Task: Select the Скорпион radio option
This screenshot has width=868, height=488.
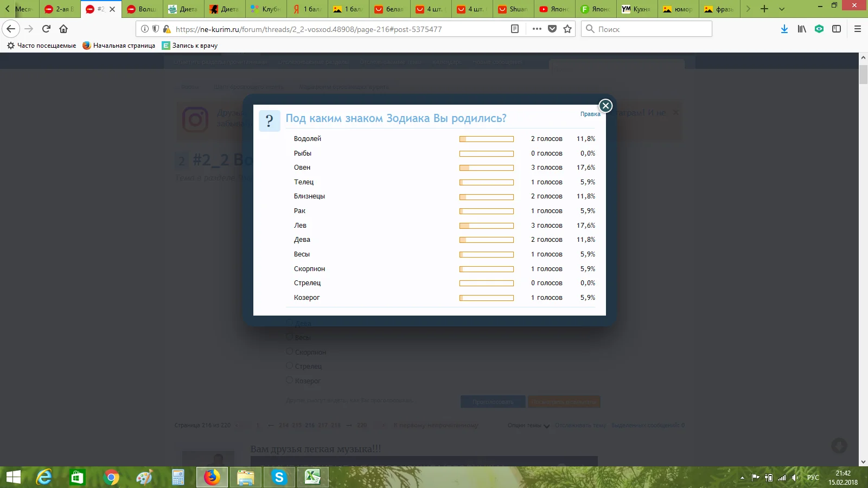Action: tap(289, 351)
